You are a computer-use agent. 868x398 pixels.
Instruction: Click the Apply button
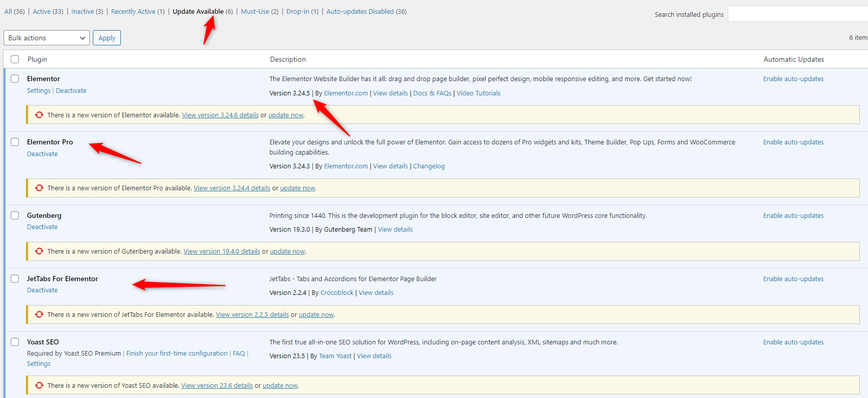[107, 38]
